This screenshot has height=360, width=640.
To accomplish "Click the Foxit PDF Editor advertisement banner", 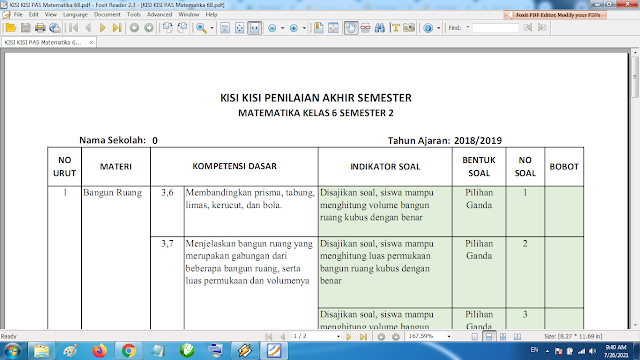I will (555, 15).
